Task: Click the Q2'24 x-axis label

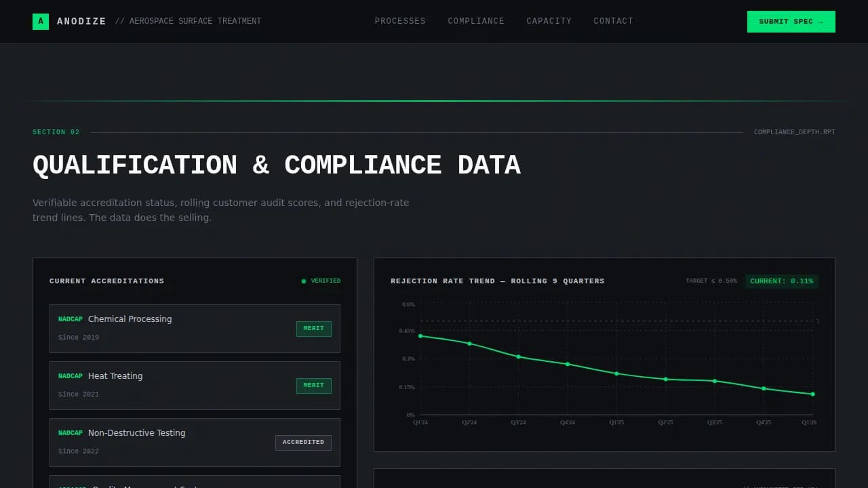Action: tap(469, 422)
